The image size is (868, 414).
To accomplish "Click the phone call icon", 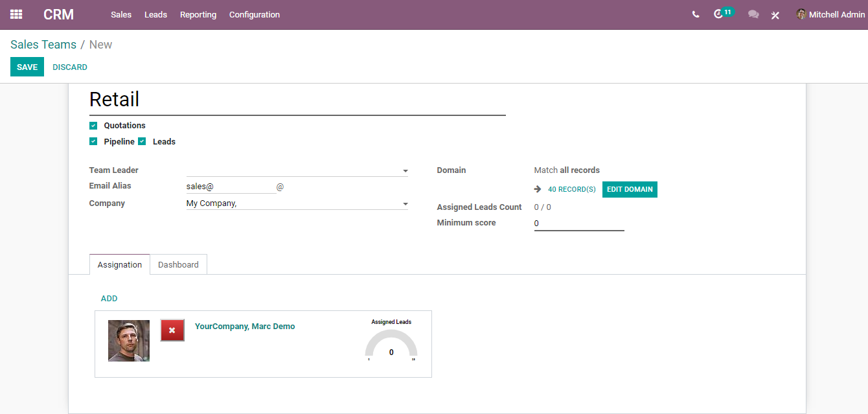I will [x=696, y=14].
